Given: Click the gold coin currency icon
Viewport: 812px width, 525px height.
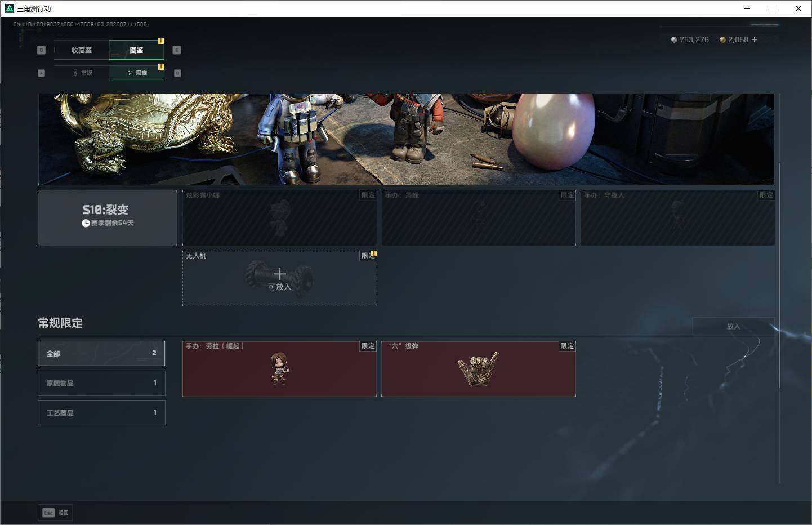Looking at the screenshot, I should (x=722, y=40).
